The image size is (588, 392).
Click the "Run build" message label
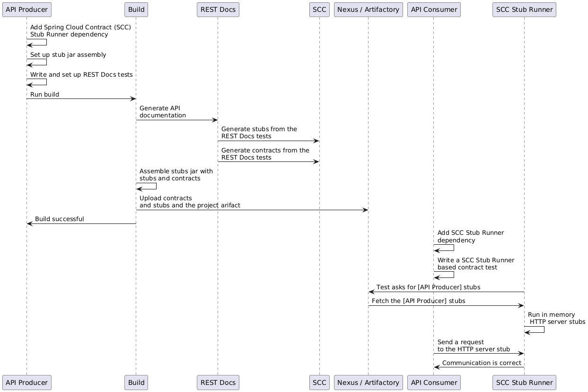click(45, 95)
